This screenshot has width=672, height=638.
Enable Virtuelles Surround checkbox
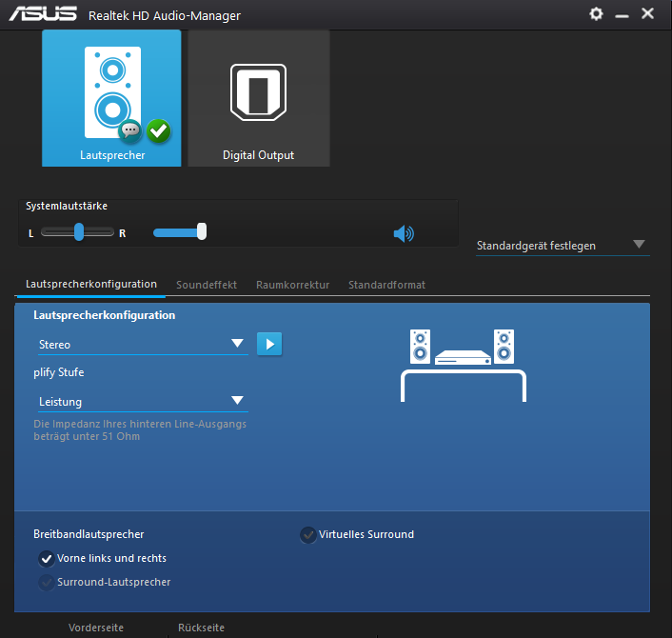[307, 534]
